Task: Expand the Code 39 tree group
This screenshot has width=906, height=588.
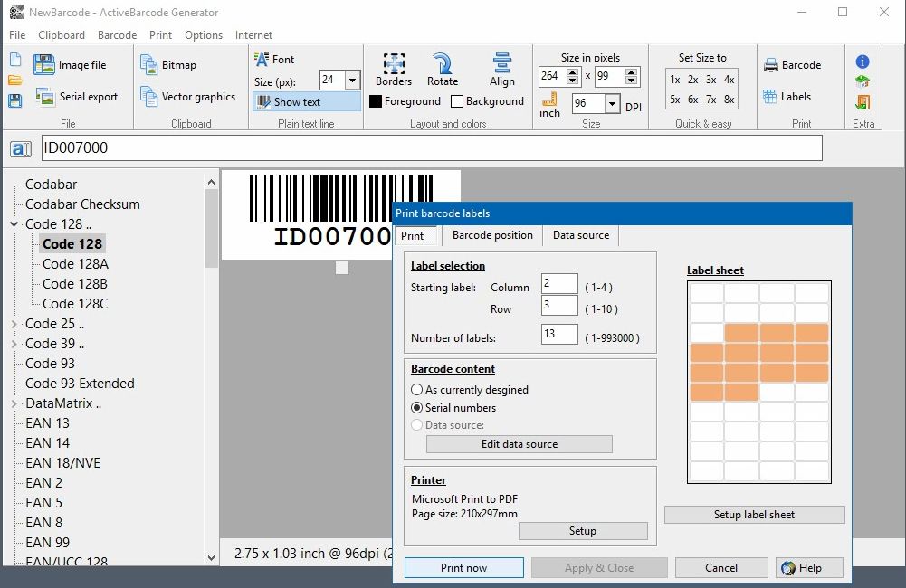Action: (14, 344)
